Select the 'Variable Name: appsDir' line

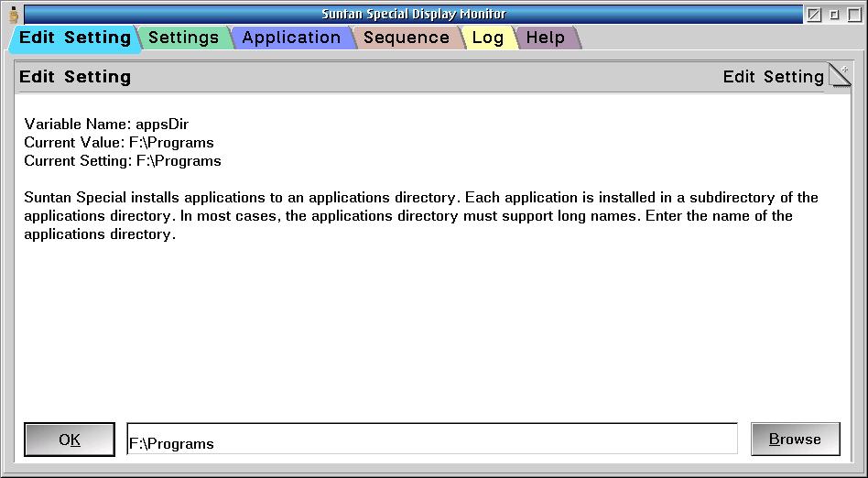106,124
